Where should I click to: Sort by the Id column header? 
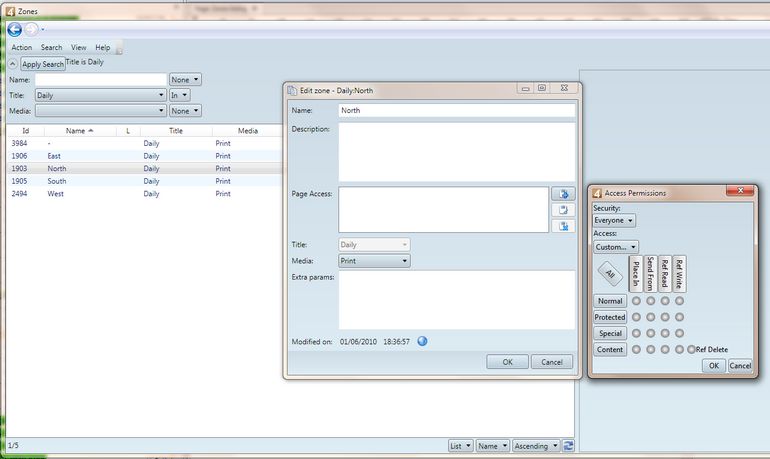click(x=26, y=131)
